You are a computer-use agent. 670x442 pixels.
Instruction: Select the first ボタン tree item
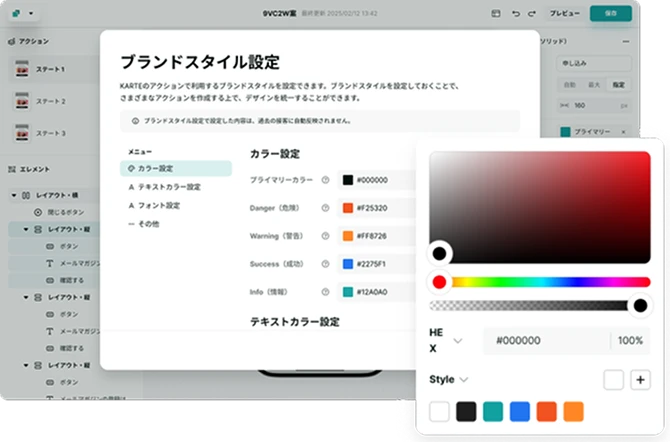(62, 246)
